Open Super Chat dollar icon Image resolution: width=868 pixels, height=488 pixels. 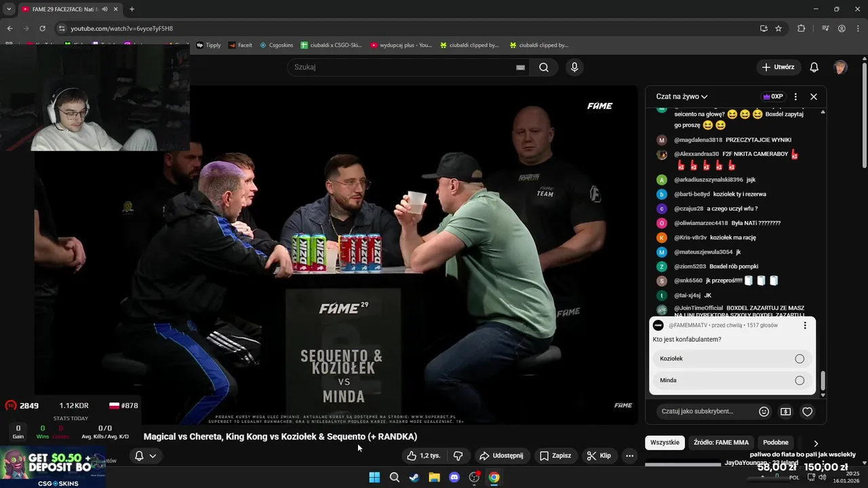(786, 411)
